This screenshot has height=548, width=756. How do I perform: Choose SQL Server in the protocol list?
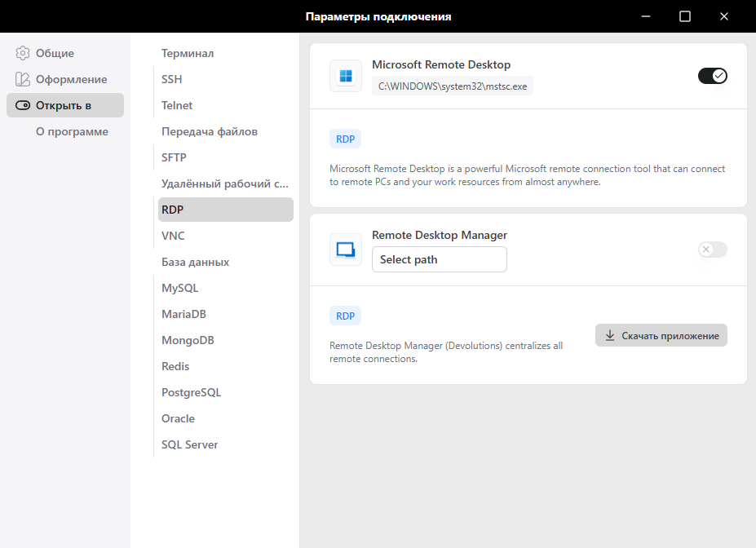[226, 444]
